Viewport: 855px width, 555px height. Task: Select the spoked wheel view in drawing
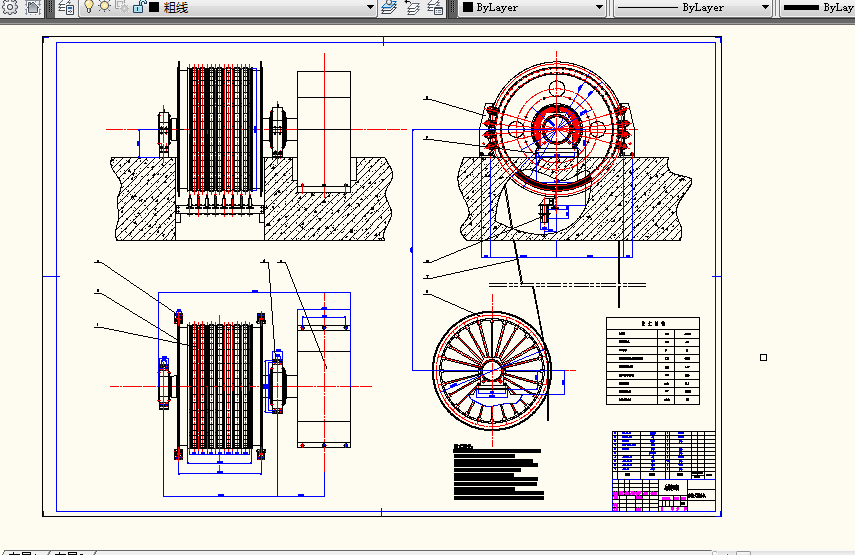492,371
